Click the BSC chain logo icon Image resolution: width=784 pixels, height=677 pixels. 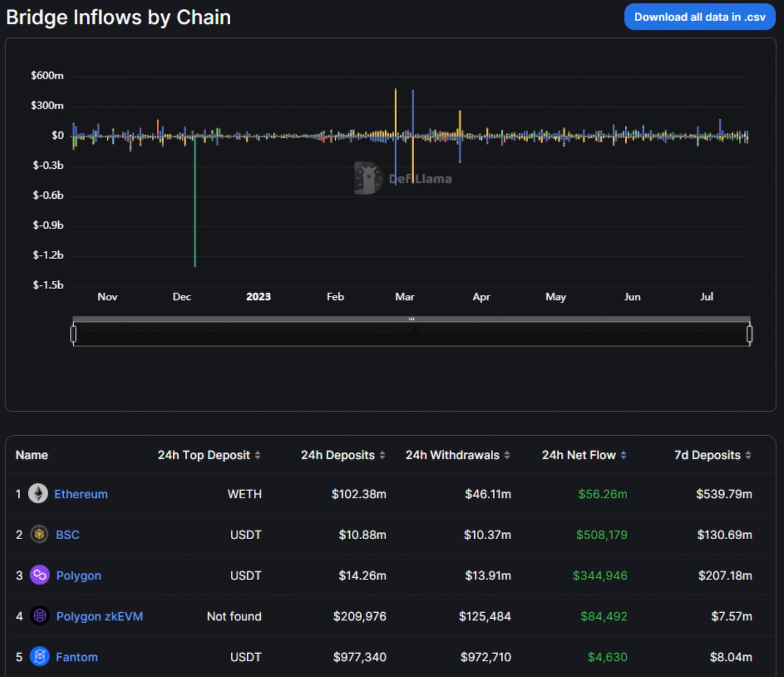(39, 534)
